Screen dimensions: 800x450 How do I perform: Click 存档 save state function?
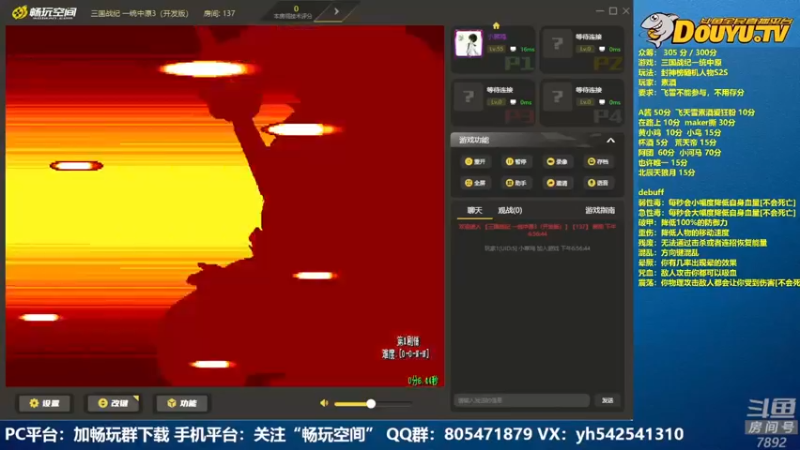pyautogui.click(x=598, y=161)
